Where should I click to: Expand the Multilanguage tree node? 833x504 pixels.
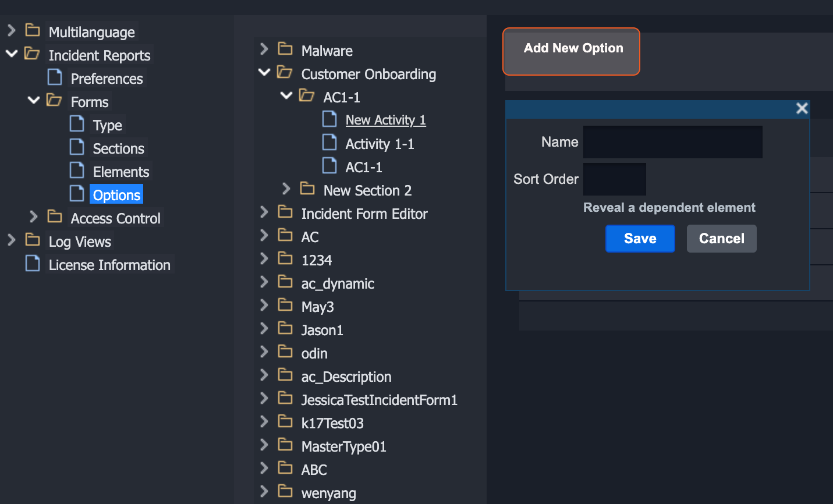(x=12, y=31)
